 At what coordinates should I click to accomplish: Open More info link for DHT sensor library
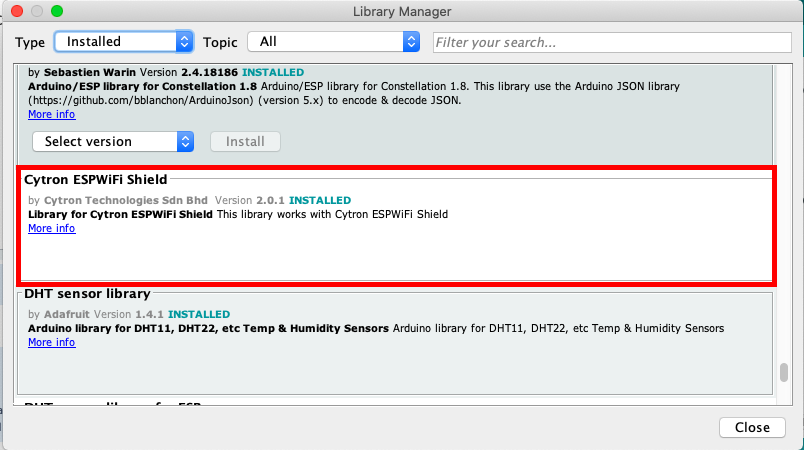point(52,342)
